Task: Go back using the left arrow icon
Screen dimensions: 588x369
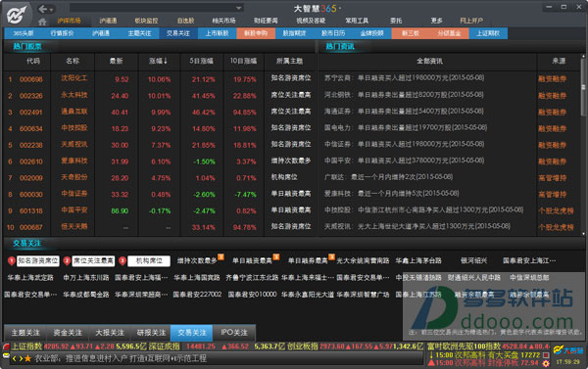Action: (43, 9)
